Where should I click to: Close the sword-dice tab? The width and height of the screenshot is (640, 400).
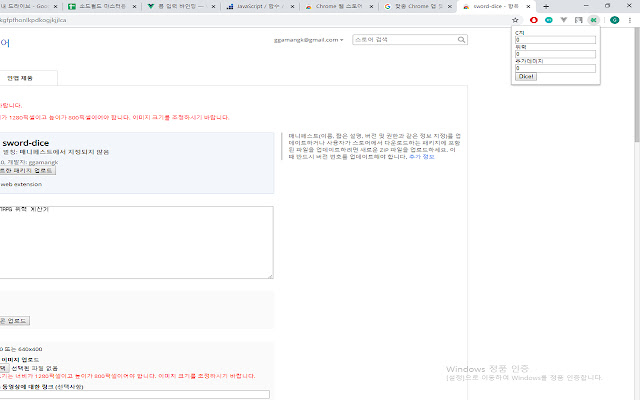528,7
